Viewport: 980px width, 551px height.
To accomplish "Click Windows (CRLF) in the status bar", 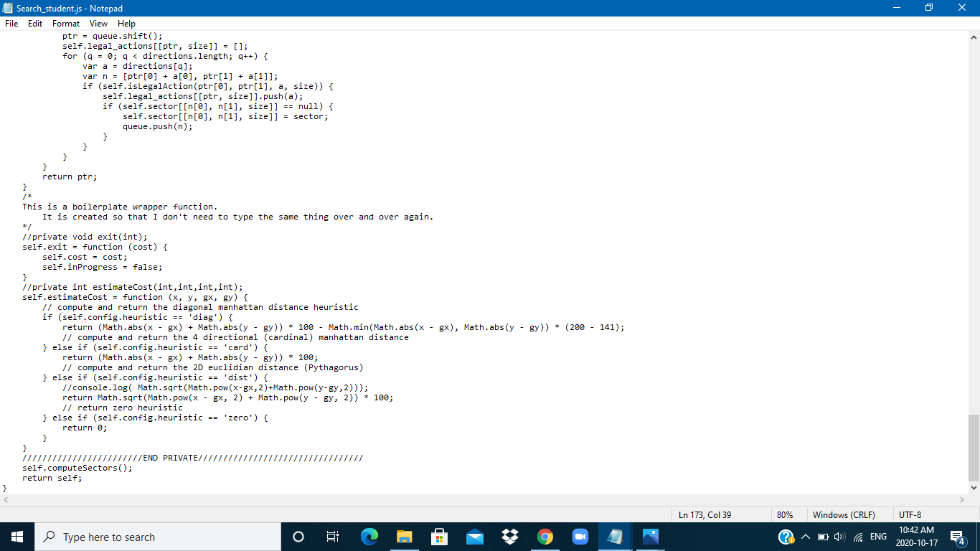I will click(x=844, y=514).
